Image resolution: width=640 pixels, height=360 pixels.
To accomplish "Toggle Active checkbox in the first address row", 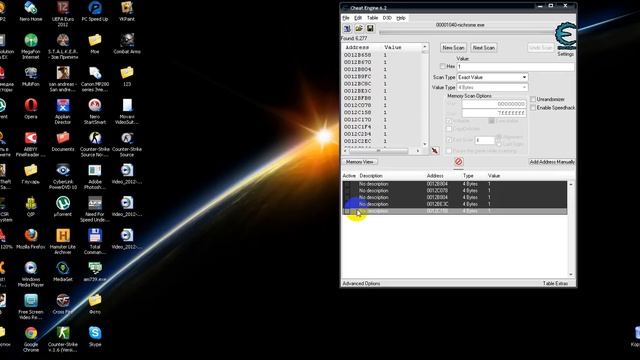I will (347, 184).
